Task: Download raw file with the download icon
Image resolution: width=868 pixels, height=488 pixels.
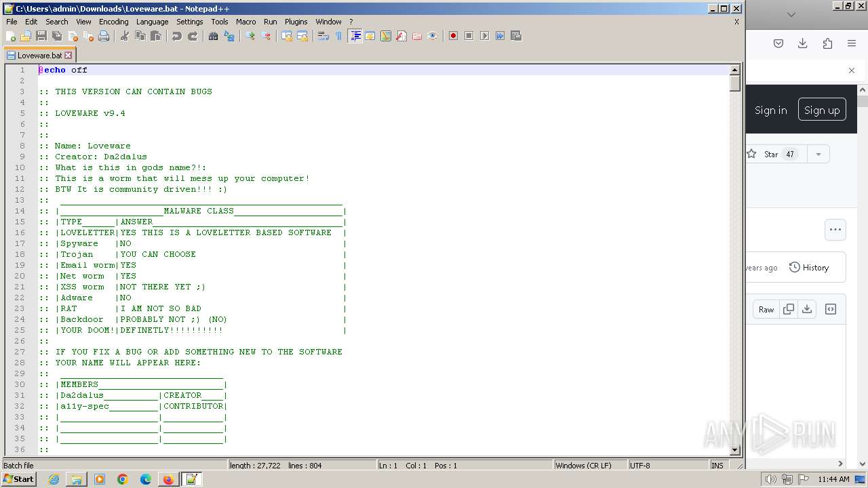Action: pyautogui.click(x=807, y=309)
